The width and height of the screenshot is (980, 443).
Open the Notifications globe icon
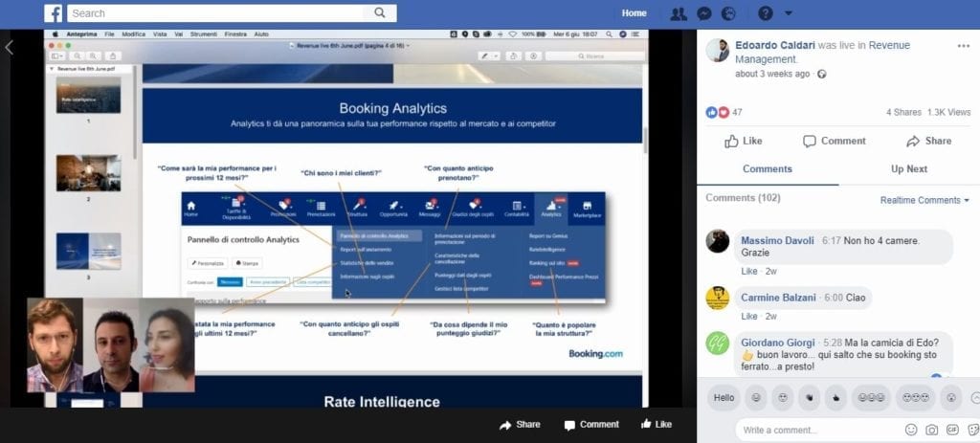coord(728,13)
